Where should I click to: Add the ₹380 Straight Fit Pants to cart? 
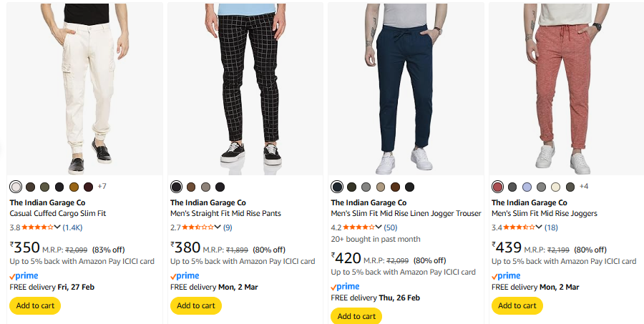[195, 305]
